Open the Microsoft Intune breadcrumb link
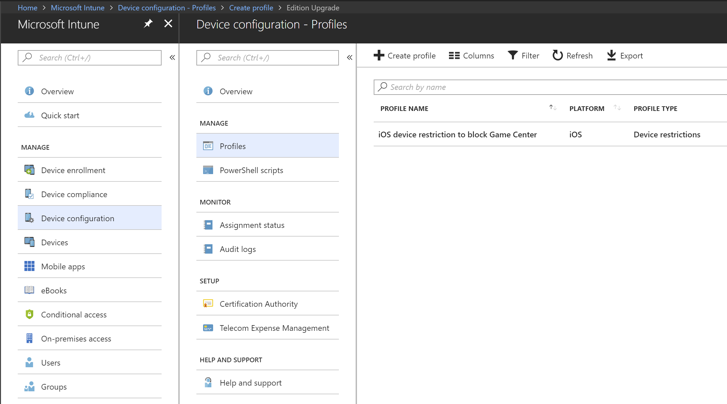727x404 pixels. (x=78, y=7)
